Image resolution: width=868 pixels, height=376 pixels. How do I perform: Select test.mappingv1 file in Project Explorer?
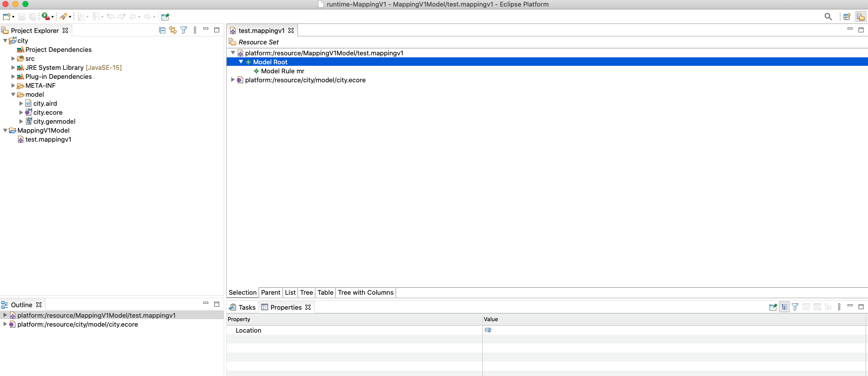point(48,140)
